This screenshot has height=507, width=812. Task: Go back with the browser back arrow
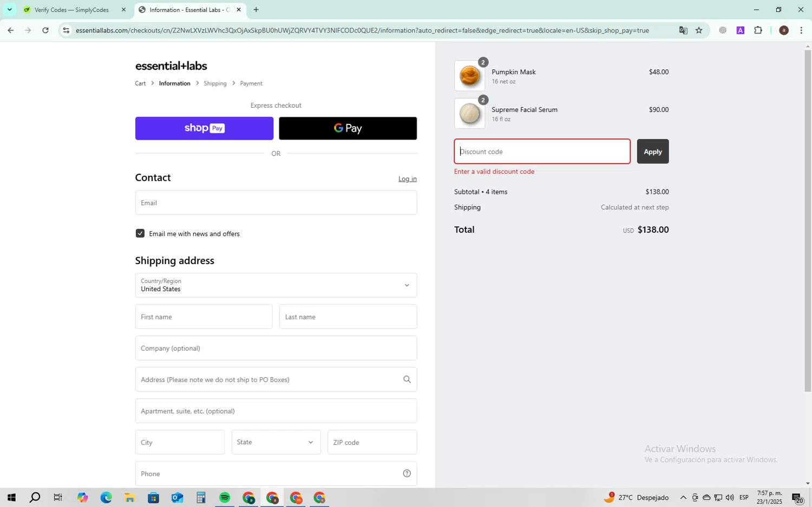click(x=10, y=30)
